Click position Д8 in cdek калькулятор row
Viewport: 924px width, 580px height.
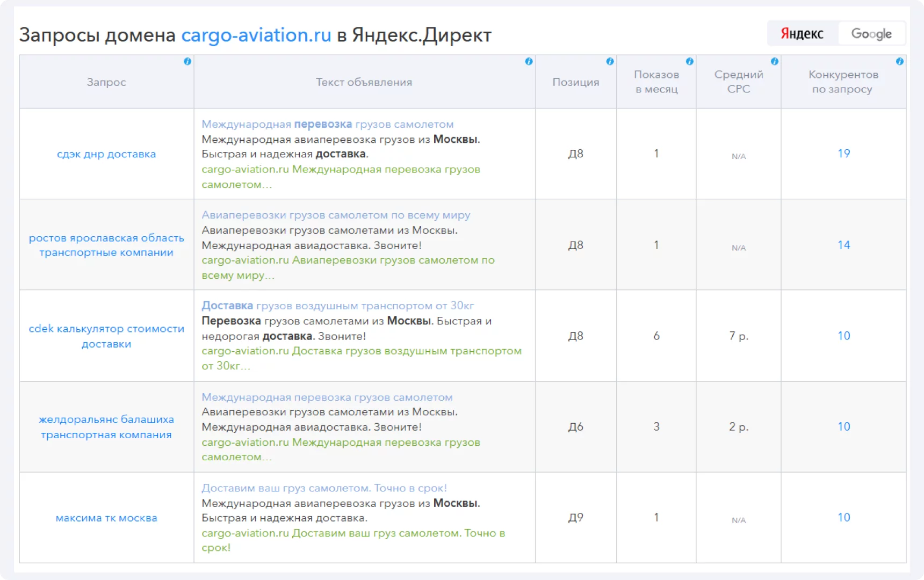tap(576, 336)
